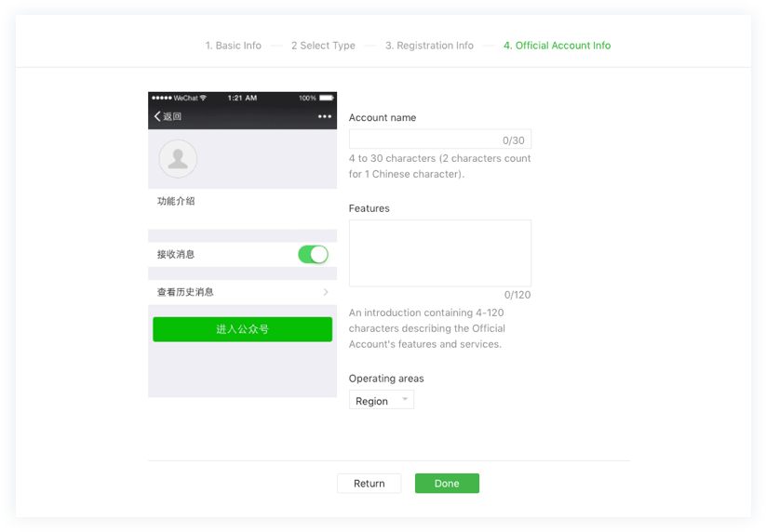766x532 pixels.
Task: Go to step 2 Select Type
Action: [x=323, y=46]
